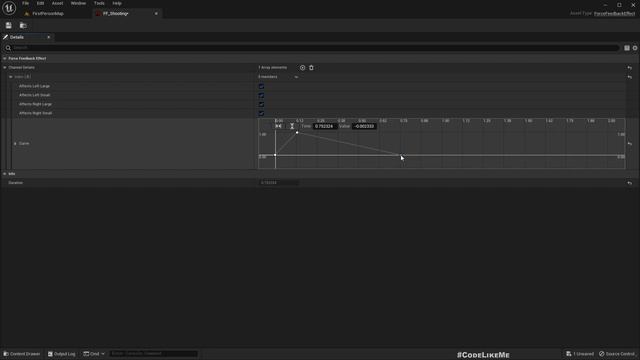This screenshot has height=360, width=640.
Task: Browse to asset in Content Browser icon
Action: [23, 25]
